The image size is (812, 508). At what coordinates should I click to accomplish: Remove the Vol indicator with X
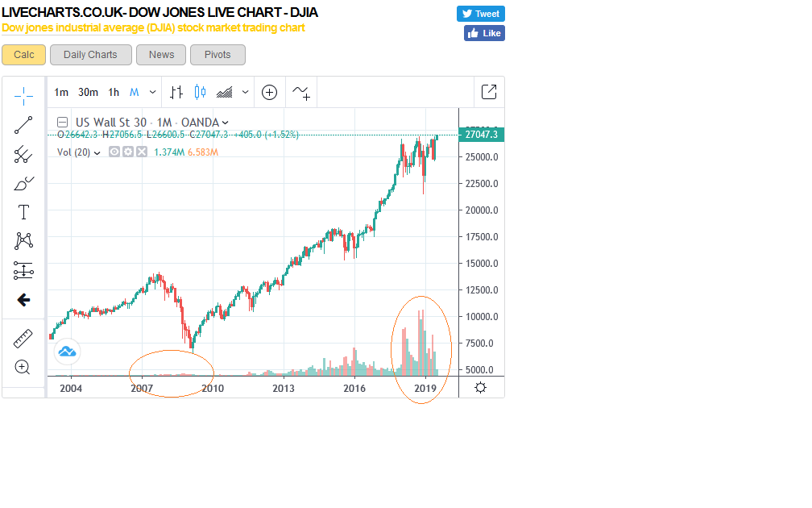142,152
